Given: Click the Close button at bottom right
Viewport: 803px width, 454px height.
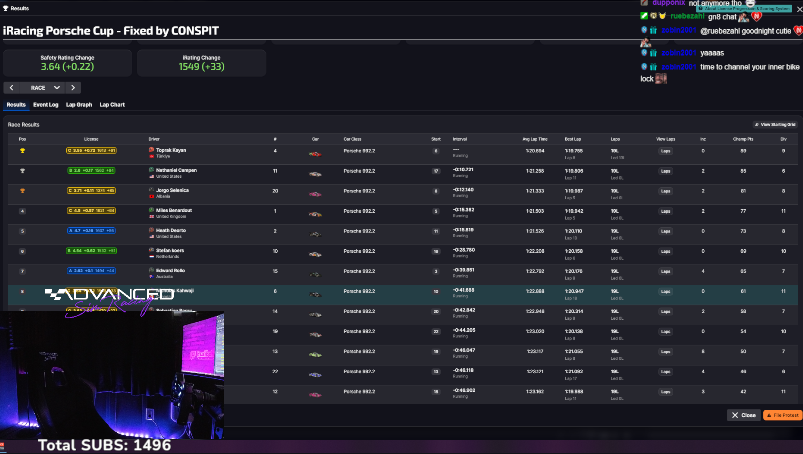Looking at the screenshot, I should pyautogui.click(x=744, y=415).
